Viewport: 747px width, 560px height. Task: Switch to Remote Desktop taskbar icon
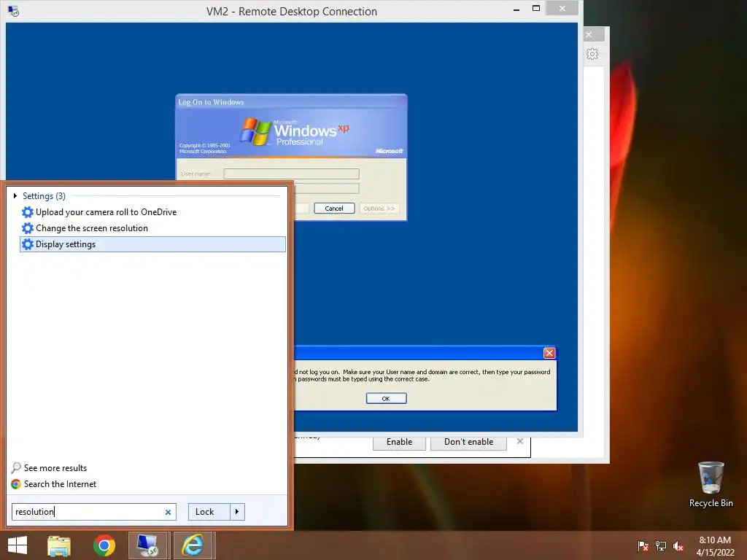coord(147,545)
